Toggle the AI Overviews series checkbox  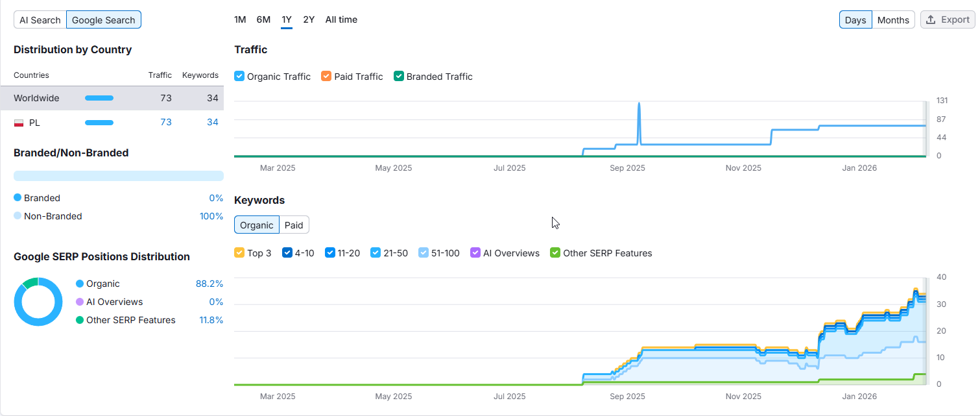pos(475,253)
